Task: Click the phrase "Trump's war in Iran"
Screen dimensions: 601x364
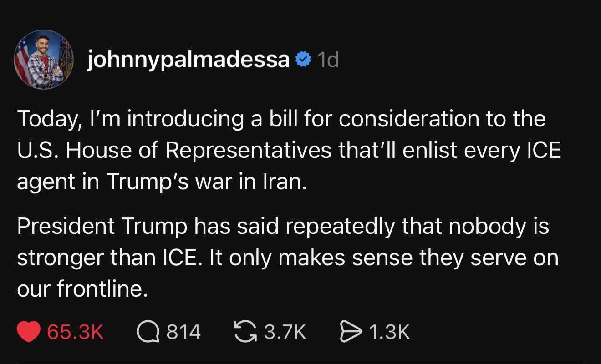Action: 204,182
